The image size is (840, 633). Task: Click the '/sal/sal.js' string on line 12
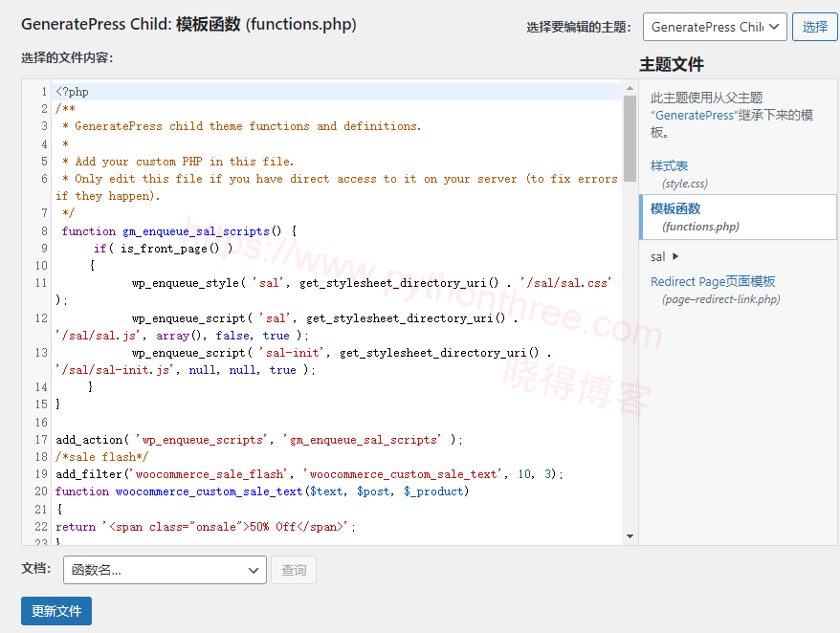(x=98, y=336)
